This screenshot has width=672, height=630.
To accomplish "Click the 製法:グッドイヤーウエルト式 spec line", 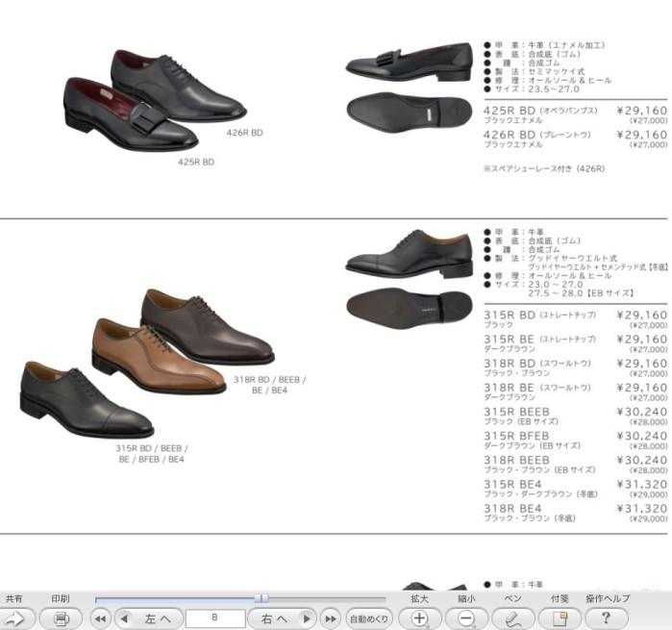I will 551,258.
